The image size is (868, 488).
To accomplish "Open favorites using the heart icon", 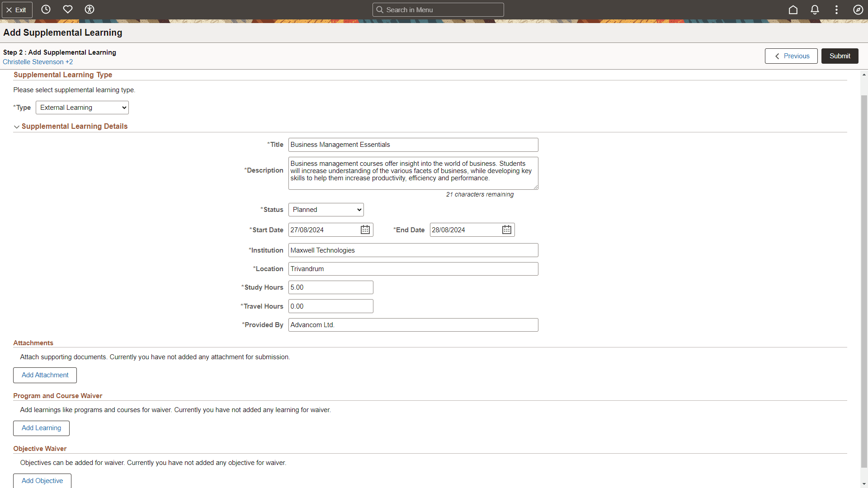I will [x=67, y=9].
